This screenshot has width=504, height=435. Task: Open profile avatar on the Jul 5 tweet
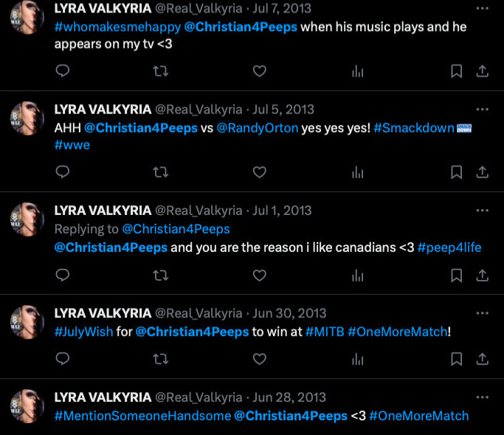tap(27, 118)
